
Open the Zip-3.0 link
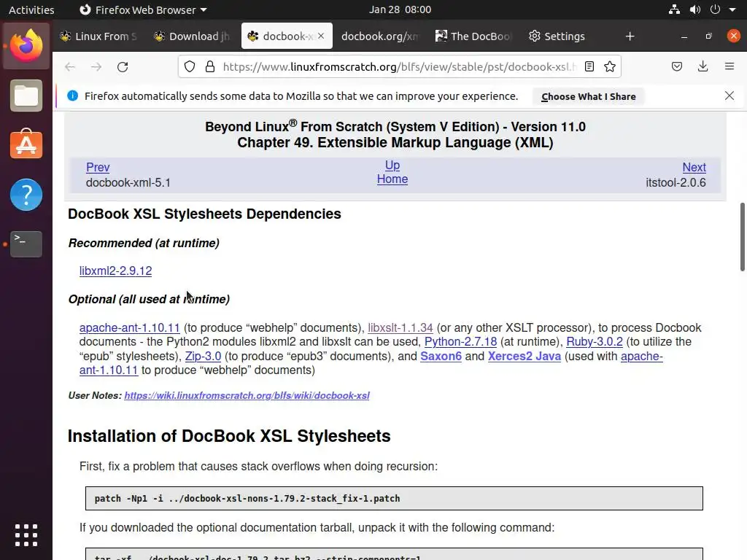(203, 356)
